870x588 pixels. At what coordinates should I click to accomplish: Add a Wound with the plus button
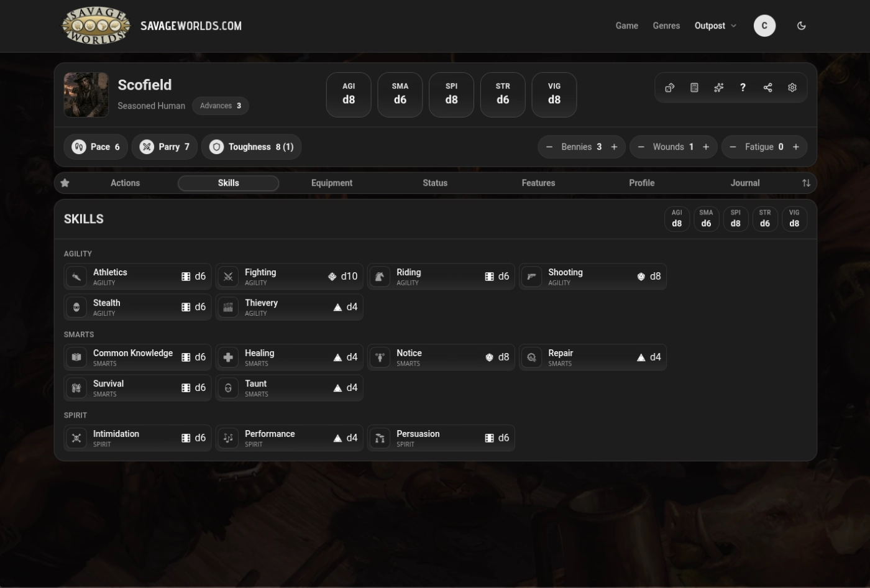[706, 147]
